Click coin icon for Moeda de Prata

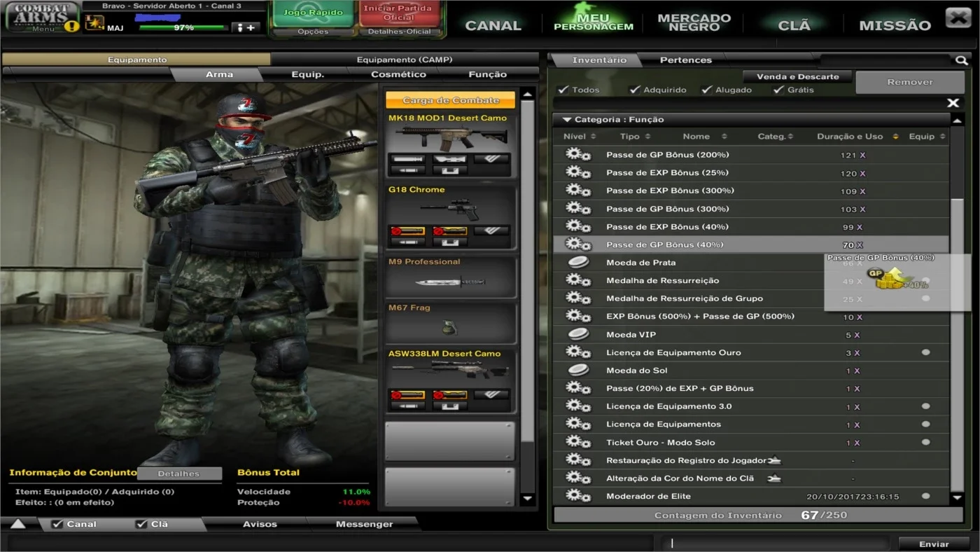click(x=578, y=263)
